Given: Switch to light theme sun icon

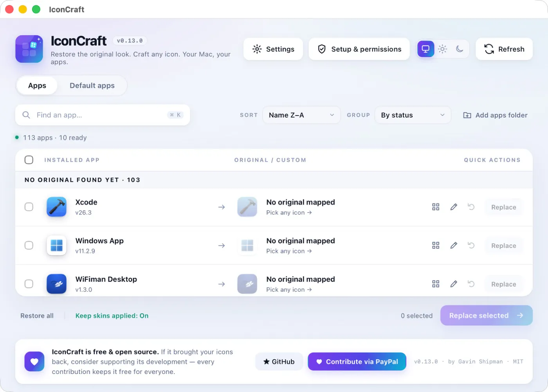Looking at the screenshot, I should pos(442,49).
